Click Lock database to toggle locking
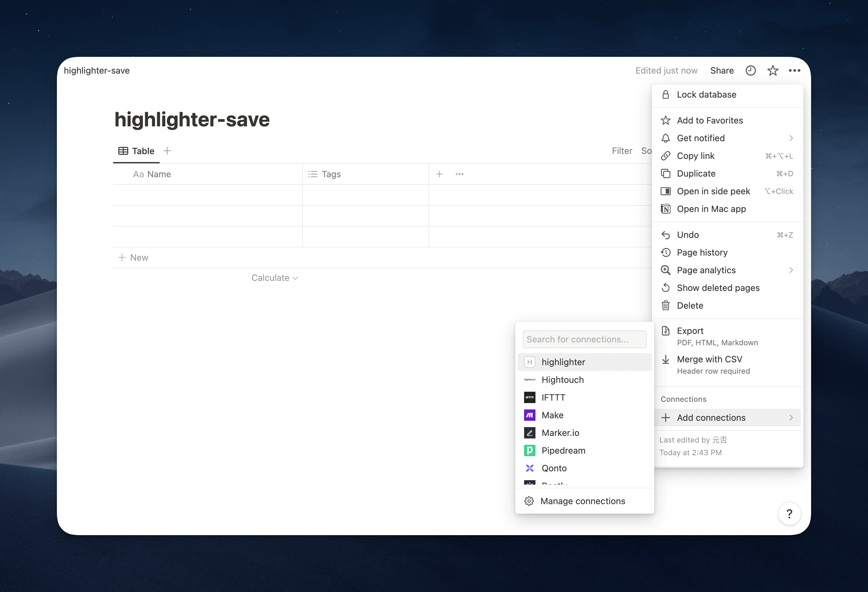Viewport: 868px width, 592px height. click(x=706, y=94)
